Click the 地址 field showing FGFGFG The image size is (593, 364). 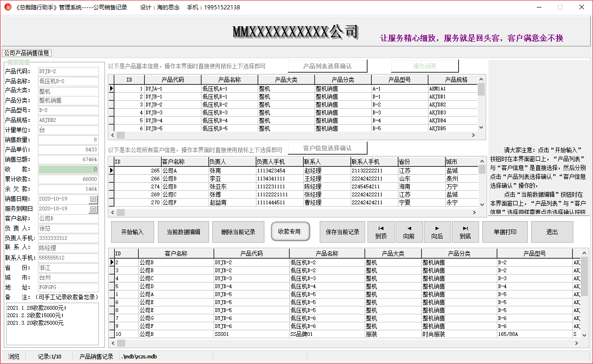tap(68, 287)
